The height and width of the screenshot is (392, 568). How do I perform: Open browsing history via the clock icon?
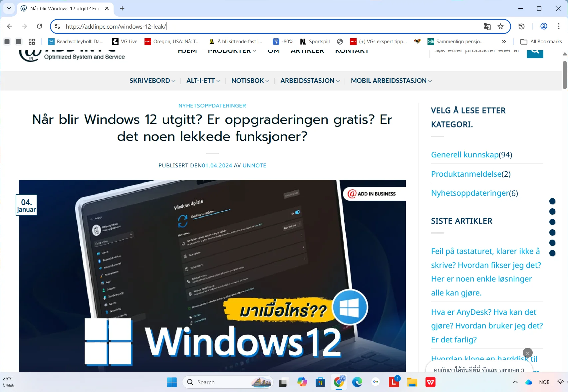click(521, 26)
